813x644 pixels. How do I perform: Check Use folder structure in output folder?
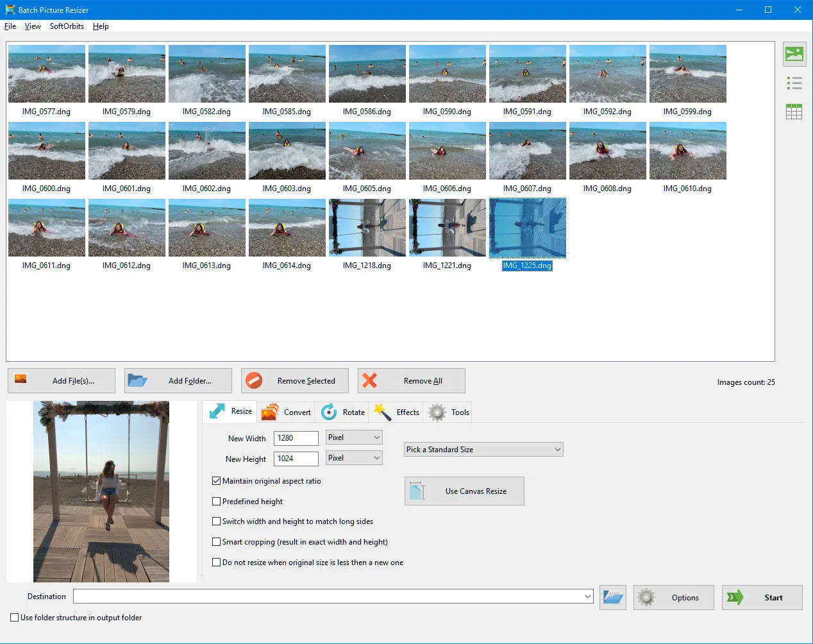click(x=14, y=617)
